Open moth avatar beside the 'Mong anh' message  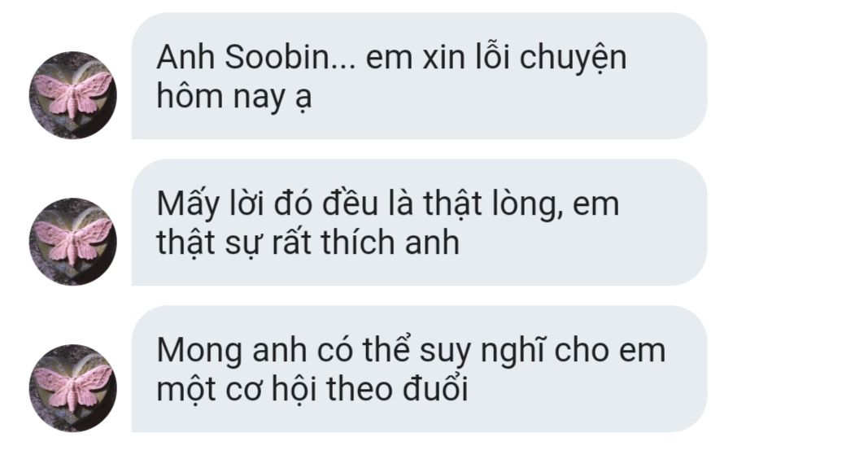72,388
